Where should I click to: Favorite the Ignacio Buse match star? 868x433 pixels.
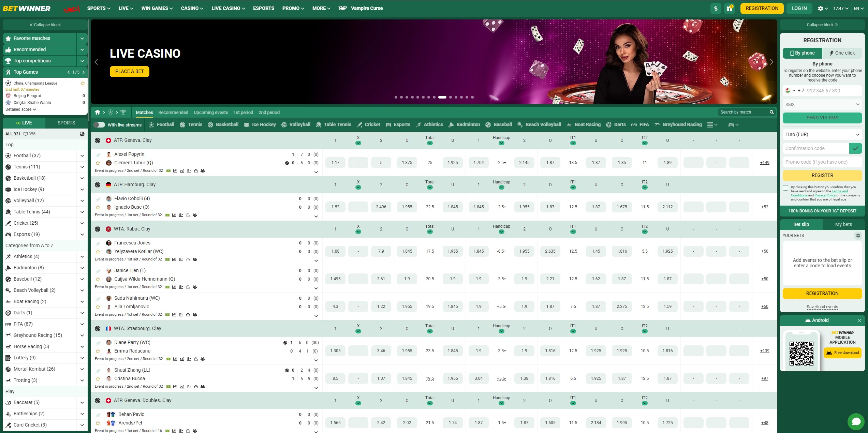pos(98,207)
